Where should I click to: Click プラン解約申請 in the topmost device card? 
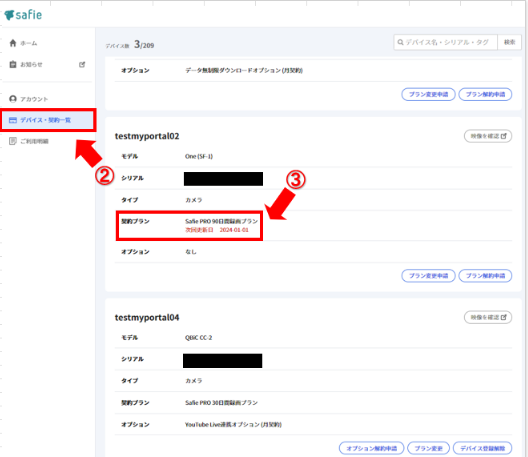485,94
